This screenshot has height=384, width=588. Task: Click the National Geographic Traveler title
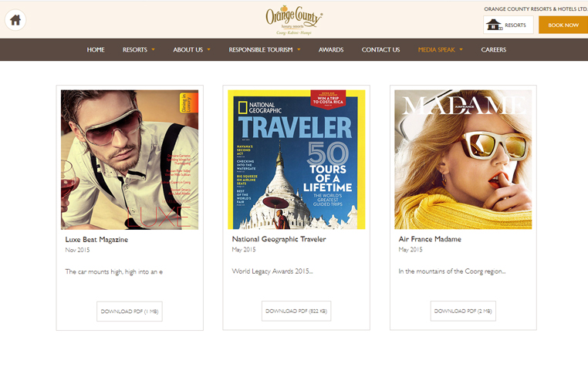[x=279, y=239]
